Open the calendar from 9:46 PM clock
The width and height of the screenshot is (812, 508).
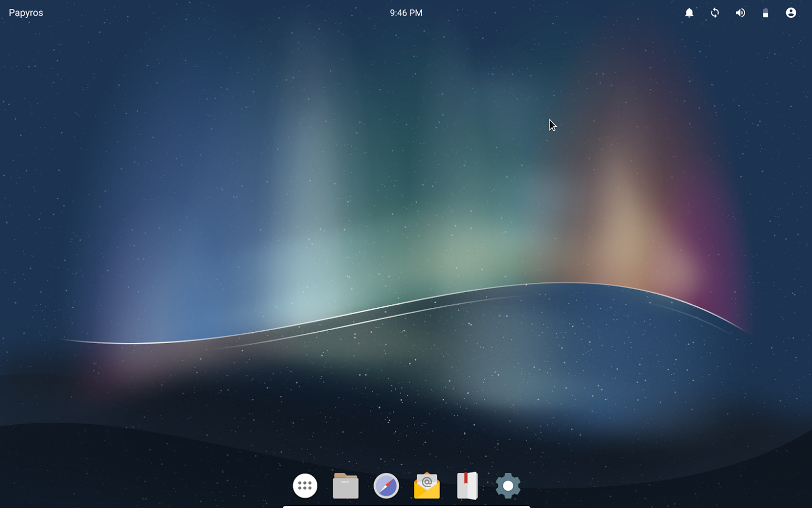point(406,13)
